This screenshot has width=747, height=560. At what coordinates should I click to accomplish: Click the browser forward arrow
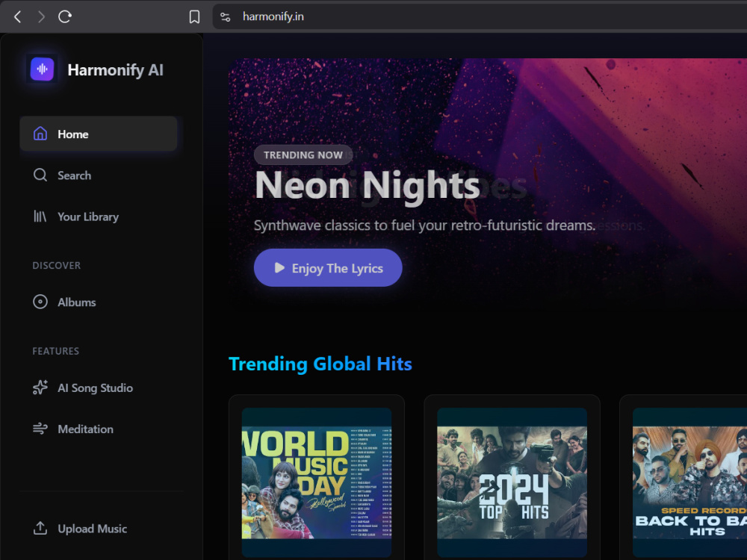pyautogui.click(x=41, y=16)
